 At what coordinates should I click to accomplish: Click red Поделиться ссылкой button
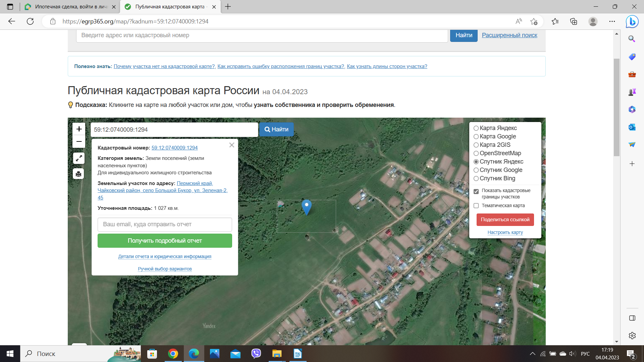(x=505, y=220)
